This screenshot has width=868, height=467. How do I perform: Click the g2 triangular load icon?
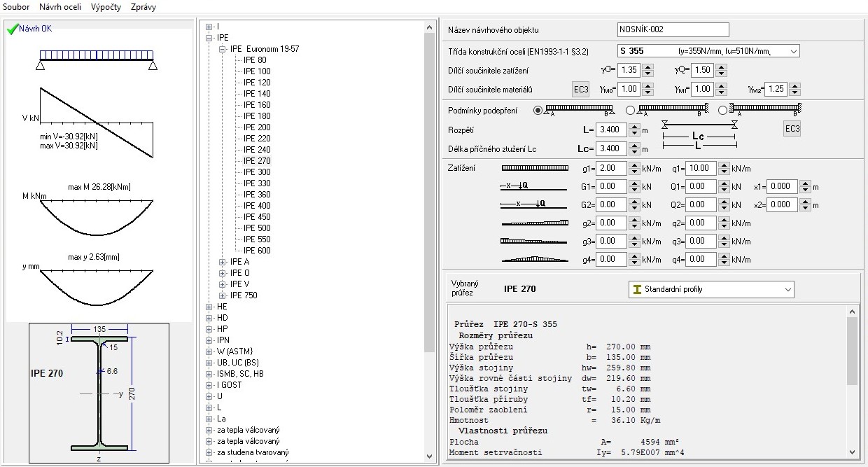tap(535, 223)
